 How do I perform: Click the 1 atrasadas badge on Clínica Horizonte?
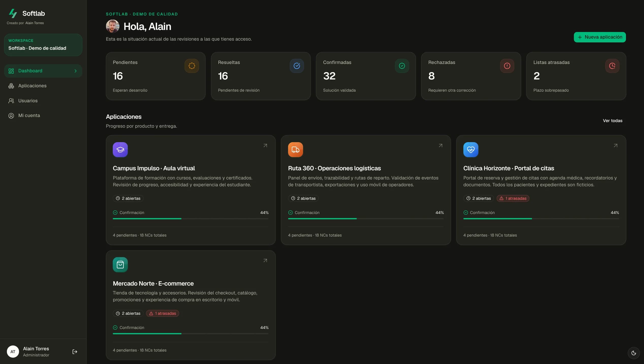point(513,198)
